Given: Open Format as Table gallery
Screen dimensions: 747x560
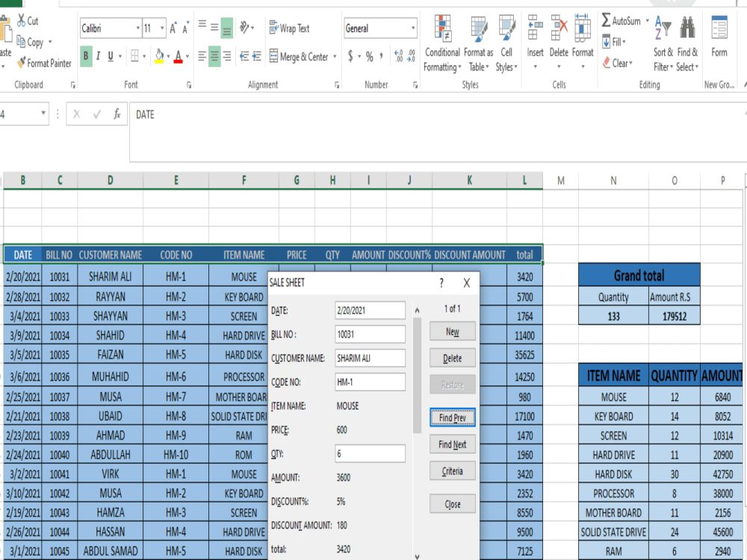Looking at the screenshot, I should [x=479, y=43].
